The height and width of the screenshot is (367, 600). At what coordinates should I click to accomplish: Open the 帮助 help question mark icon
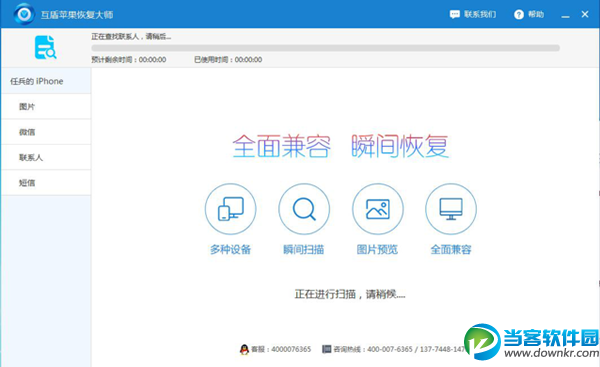(x=518, y=15)
